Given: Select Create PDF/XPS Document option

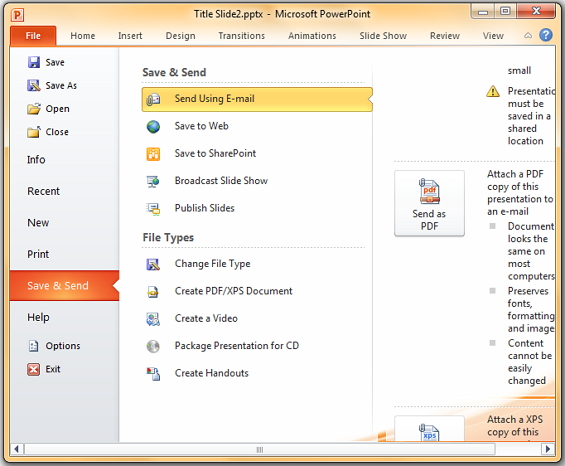Looking at the screenshot, I should click(x=257, y=292).
